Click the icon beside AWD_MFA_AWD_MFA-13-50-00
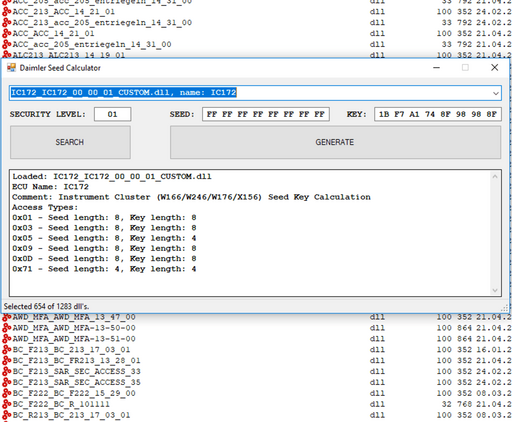The image size is (512, 422). (x=6, y=328)
